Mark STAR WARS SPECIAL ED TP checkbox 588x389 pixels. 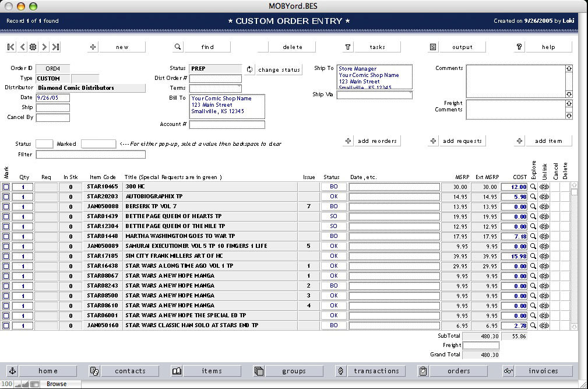point(6,316)
